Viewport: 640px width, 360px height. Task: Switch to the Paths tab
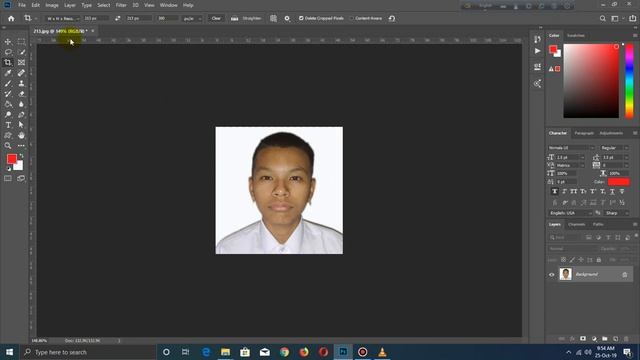tap(598, 224)
